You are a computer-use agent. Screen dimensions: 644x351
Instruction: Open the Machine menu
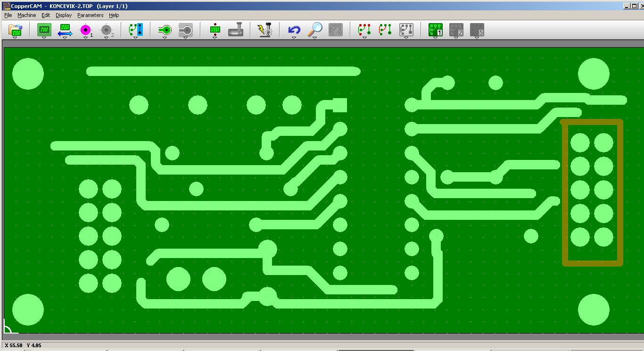26,15
